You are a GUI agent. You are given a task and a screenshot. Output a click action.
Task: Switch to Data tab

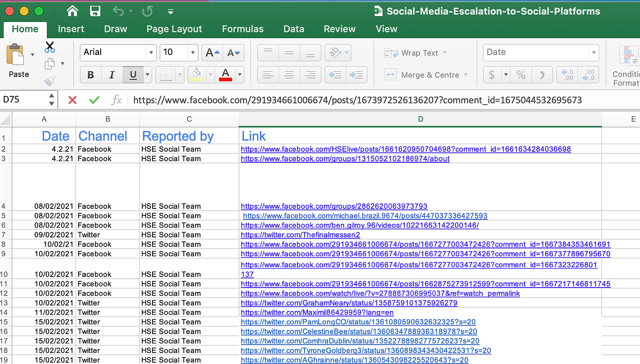point(294,29)
